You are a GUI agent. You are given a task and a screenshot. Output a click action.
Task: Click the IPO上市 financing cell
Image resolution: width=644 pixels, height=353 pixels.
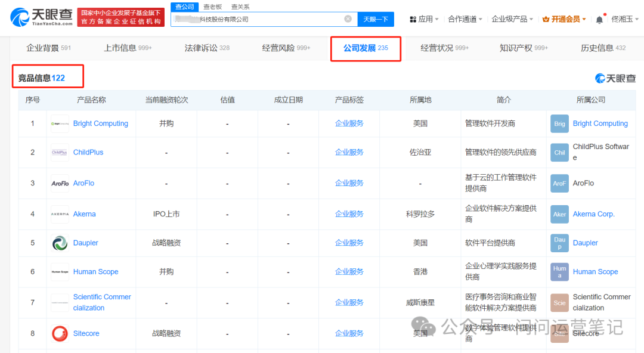[x=166, y=214]
